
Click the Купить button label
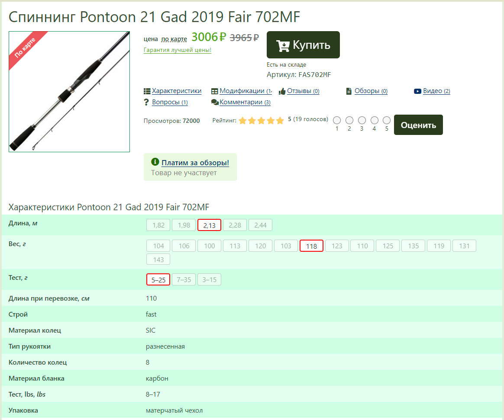[x=311, y=45]
